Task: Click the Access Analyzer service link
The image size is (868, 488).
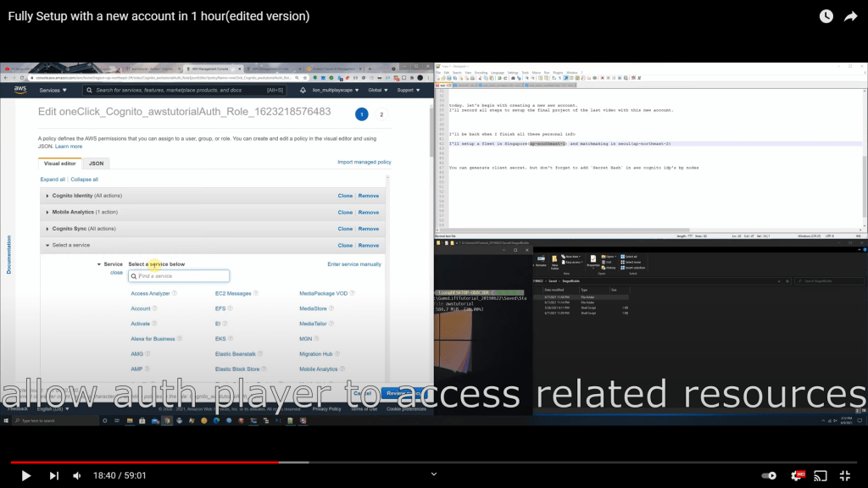Action: (150, 293)
